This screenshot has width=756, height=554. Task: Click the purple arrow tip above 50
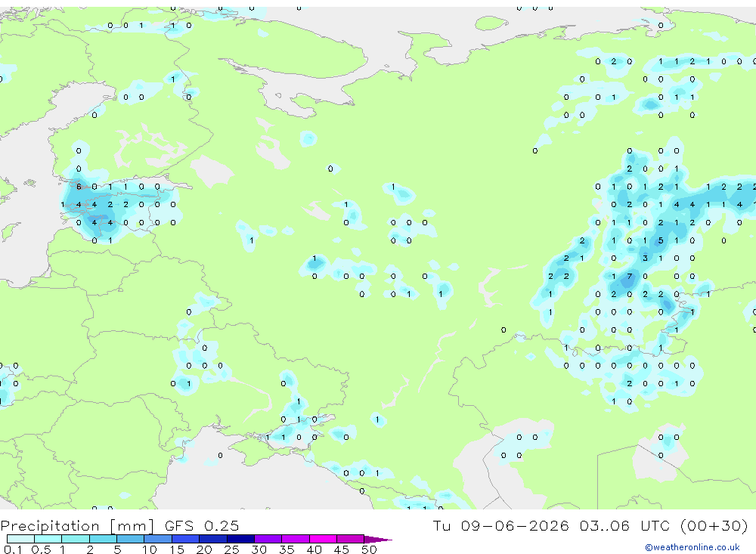coord(378,539)
